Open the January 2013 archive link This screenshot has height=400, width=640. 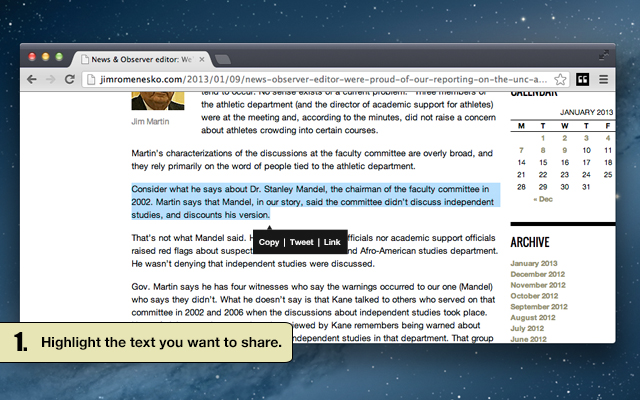(533, 264)
